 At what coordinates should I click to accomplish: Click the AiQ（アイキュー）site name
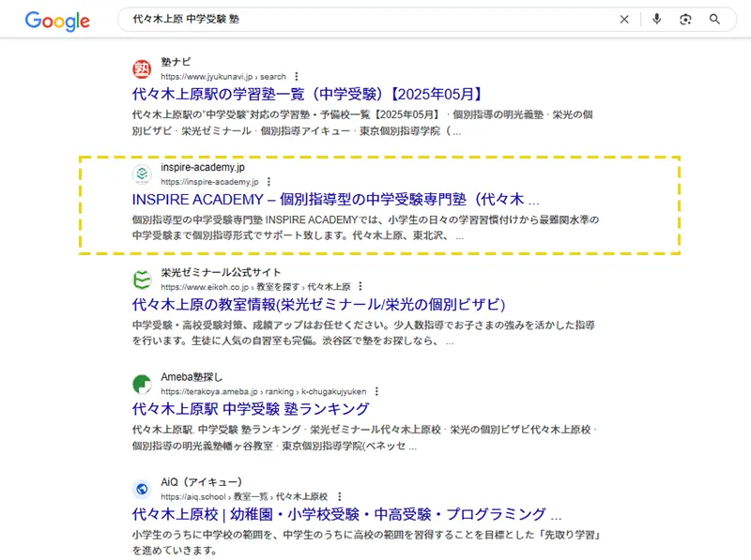(202, 482)
